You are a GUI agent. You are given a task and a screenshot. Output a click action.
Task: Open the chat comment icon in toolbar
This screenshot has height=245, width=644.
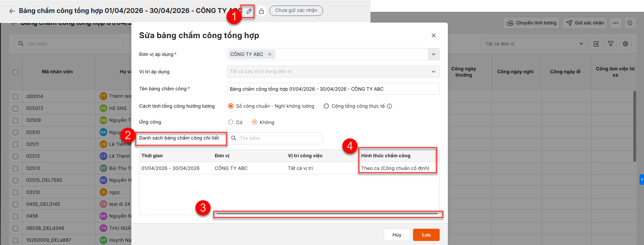[x=630, y=23]
